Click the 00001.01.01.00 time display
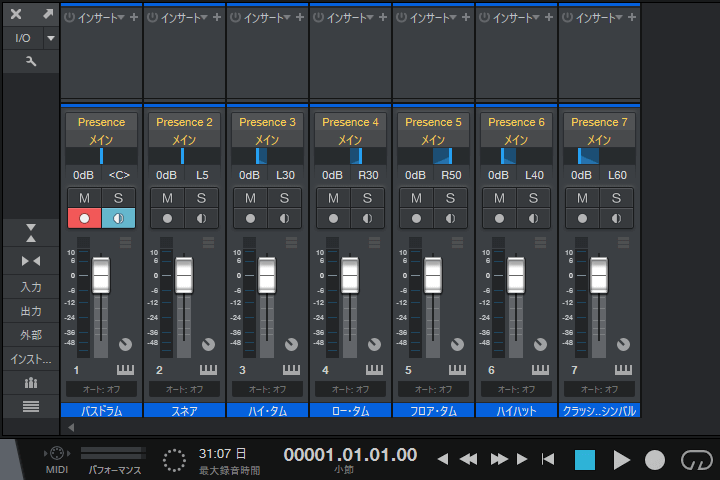Screen dimensions: 720x480 point(349,455)
